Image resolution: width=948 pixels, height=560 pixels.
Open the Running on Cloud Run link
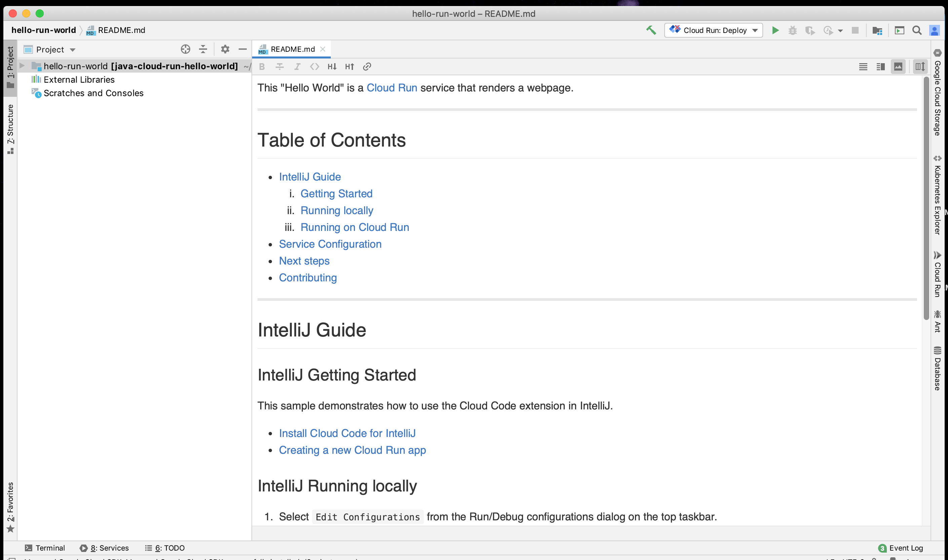click(x=354, y=227)
